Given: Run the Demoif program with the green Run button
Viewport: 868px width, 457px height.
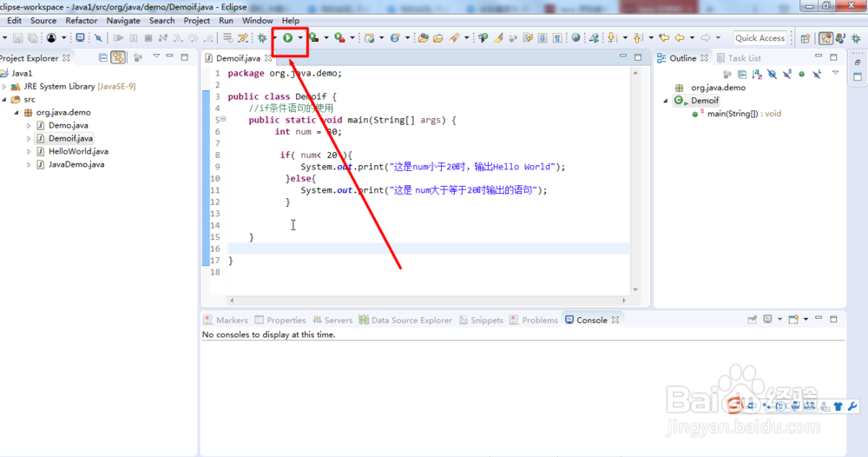Looking at the screenshot, I should (x=288, y=37).
